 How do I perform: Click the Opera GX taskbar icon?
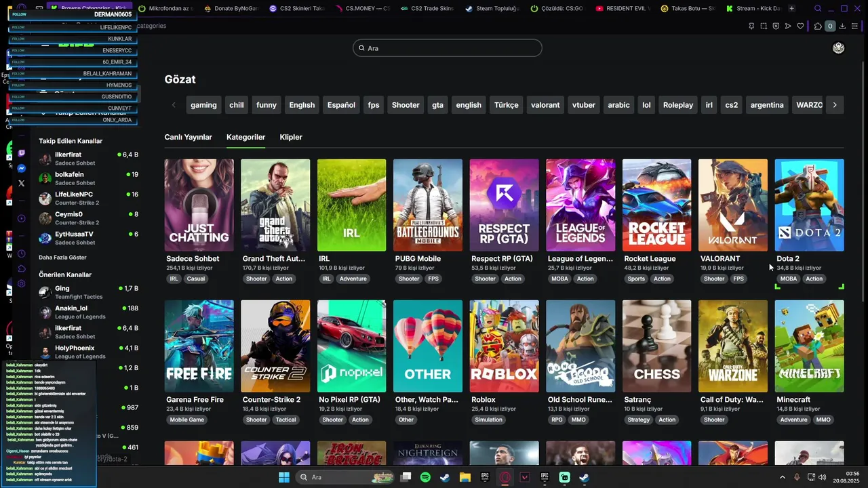coord(505,477)
